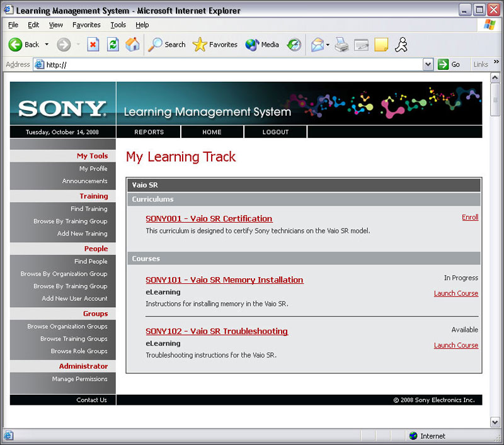This screenshot has height=445, width=504.
Task: Open the address bar dropdown arrow
Action: [x=428, y=65]
